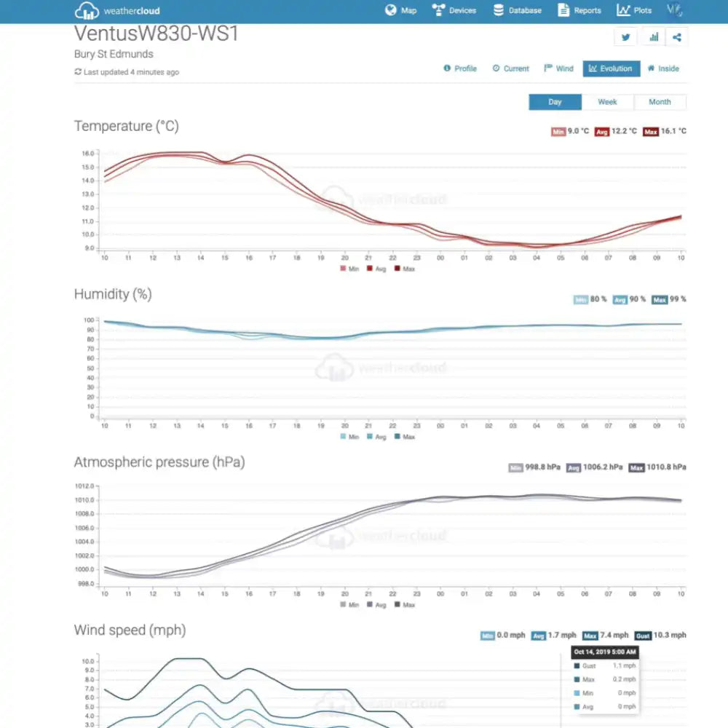This screenshot has height=728, width=728.
Task: Switch to the Current tab
Action: click(x=510, y=68)
